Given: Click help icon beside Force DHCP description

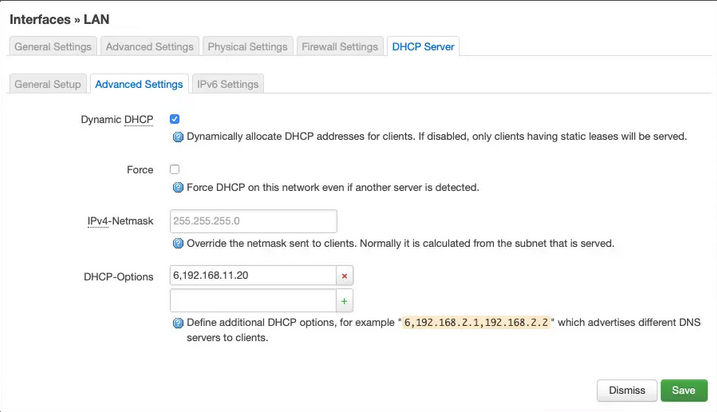Looking at the screenshot, I should point(178,187).
